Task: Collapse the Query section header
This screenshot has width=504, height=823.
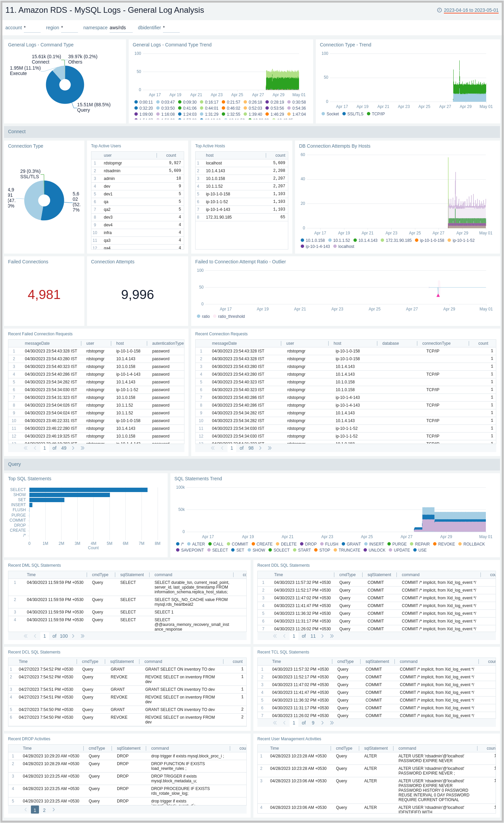Action: (x=14, y=464)
